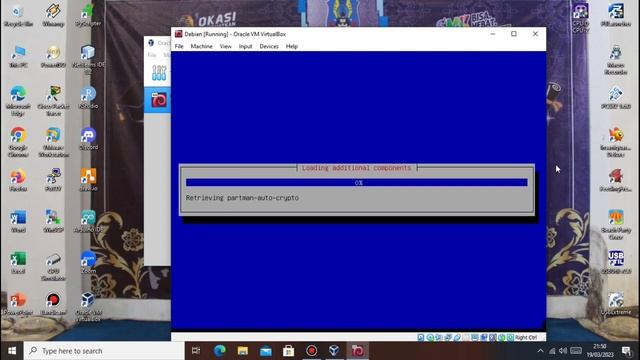Open the NetBeans IDE desktop shortcut

(x=88, y=60)
